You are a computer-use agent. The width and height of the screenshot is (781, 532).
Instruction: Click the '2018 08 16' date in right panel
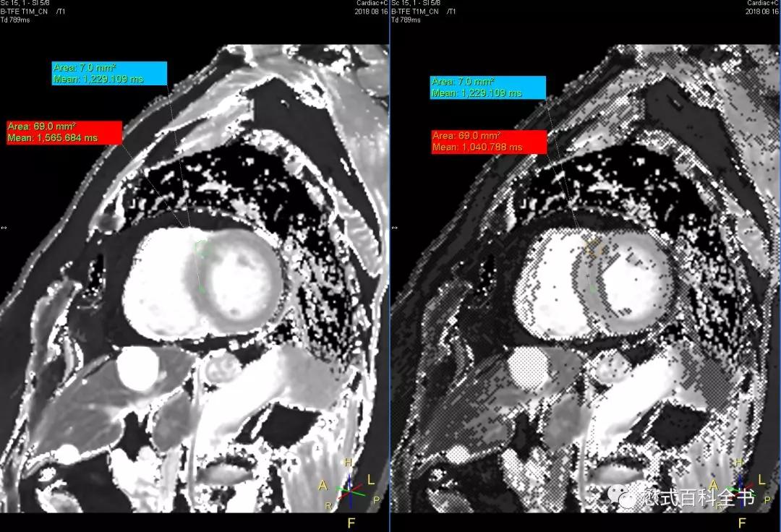pos(763,12)
